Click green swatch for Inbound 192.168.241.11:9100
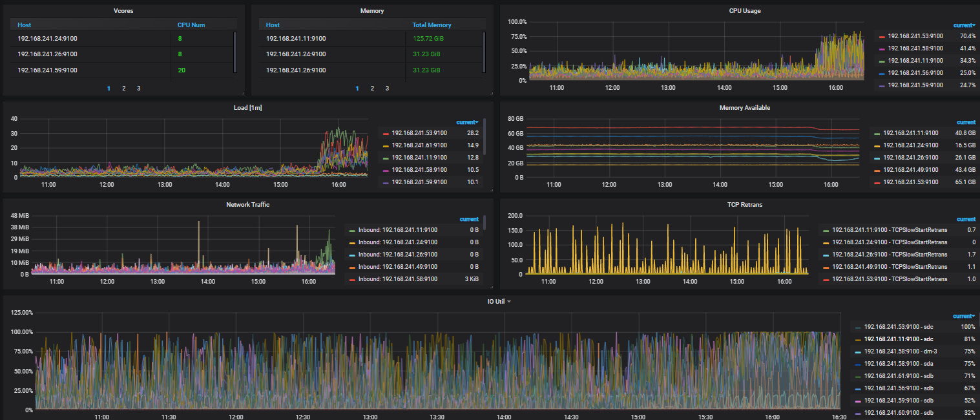The width and height of the screenshot is (980, 420). pyautogui.click(x=352, y=231)
